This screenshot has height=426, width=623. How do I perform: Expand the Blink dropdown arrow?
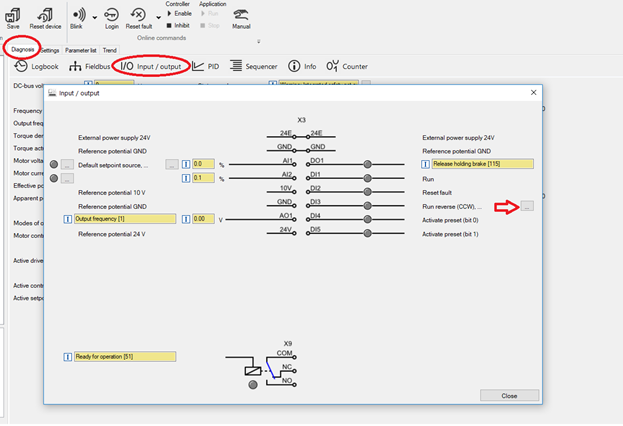[x=95, y=17]
